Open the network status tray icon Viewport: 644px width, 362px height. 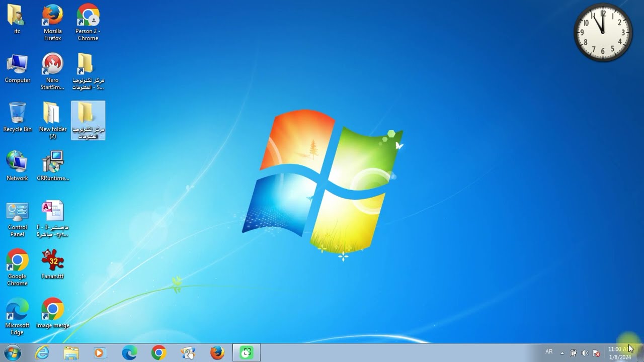click(x=597, y=353)
